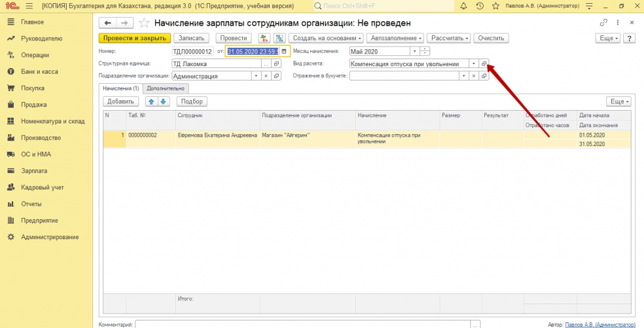
Task: Select Таб. № cell 0000000002
Action: 151,139
